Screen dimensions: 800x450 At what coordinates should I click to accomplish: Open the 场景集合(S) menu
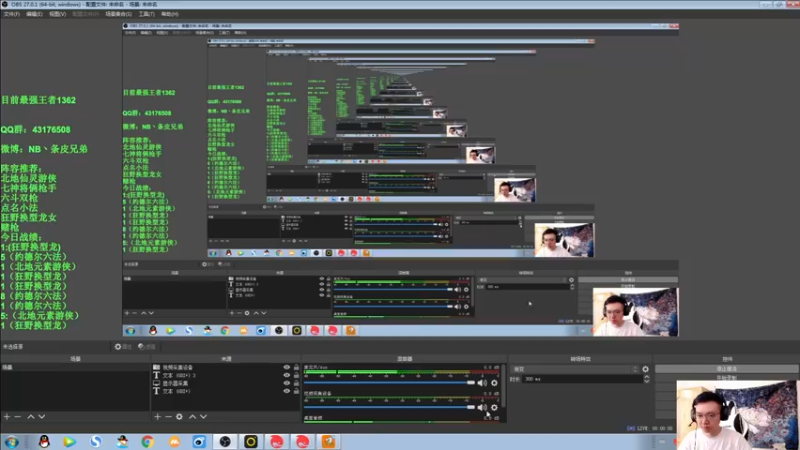tap(118, 14)
